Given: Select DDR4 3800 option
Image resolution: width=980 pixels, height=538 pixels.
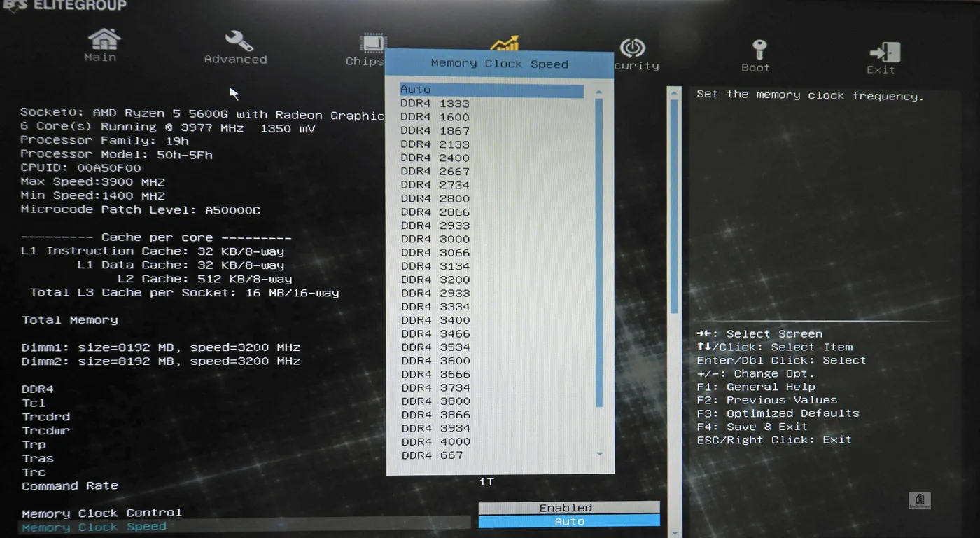Looking at the screenshot, I should [x=435, y=401].
